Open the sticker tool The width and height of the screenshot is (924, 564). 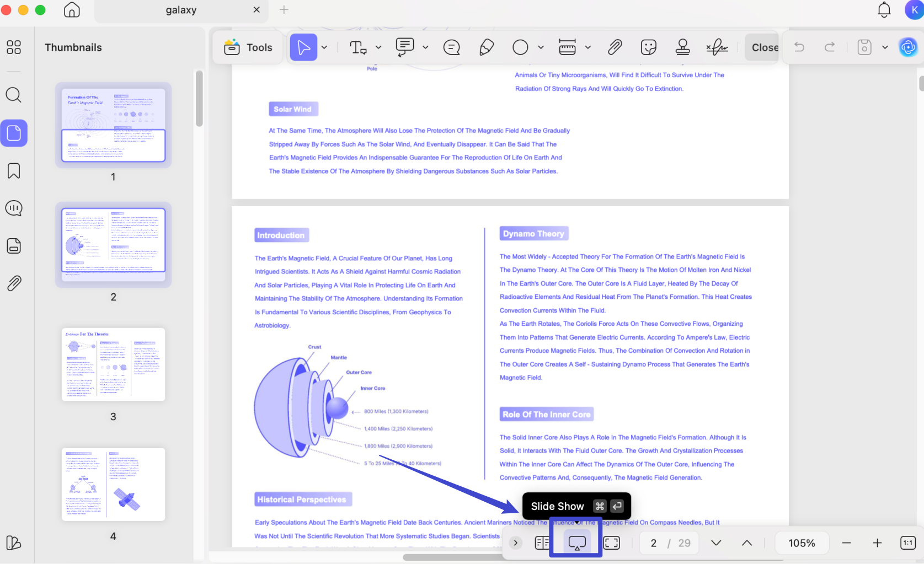coord(649,47)
